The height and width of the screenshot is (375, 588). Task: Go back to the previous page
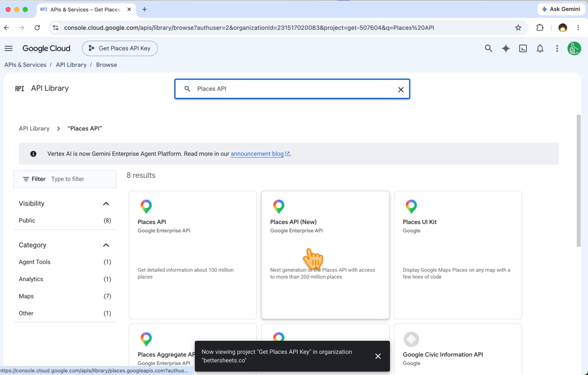click(x=7, y=28)
